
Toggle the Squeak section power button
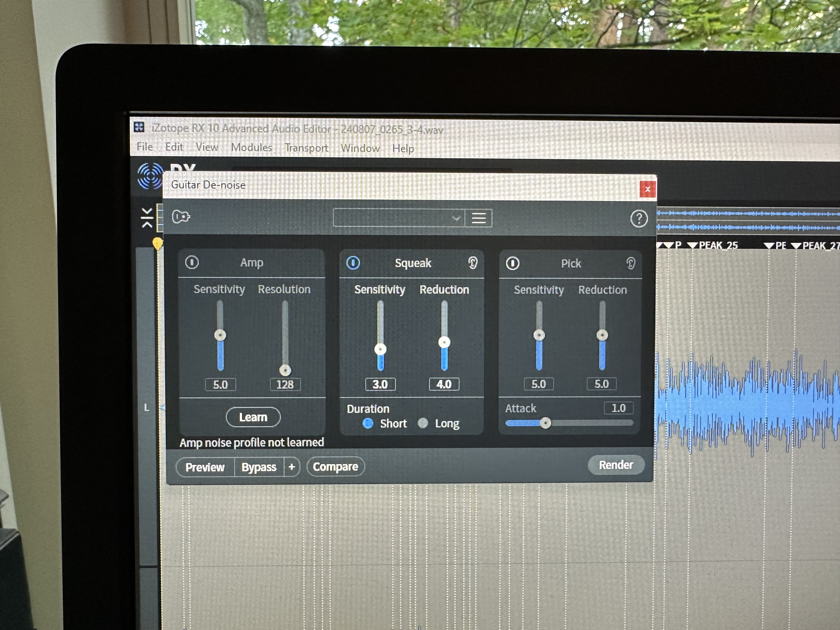353,262
